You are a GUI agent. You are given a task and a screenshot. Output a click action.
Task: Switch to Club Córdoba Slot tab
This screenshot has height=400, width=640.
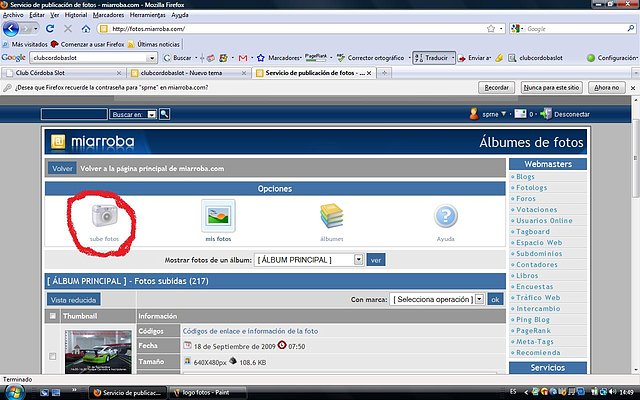tap(63, 73)
